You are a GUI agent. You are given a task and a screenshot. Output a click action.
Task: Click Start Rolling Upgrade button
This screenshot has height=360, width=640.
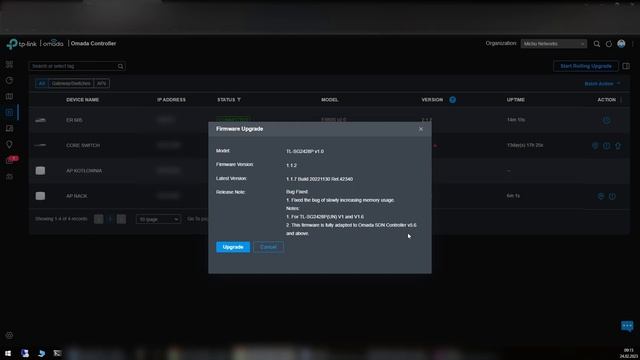586,66
